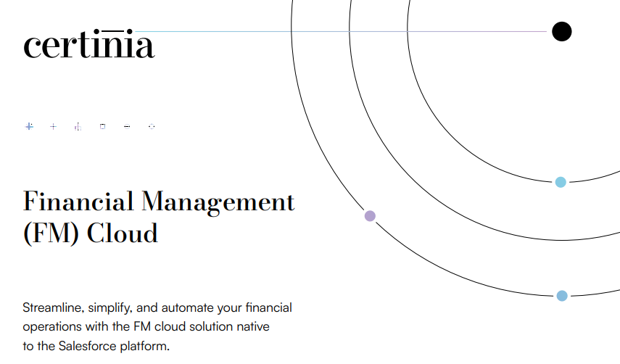Image resolution: width=620 pixels, height=364 pixels.
Task: Click the text "to the Salesforce platform."
Action: coord(96,346)
